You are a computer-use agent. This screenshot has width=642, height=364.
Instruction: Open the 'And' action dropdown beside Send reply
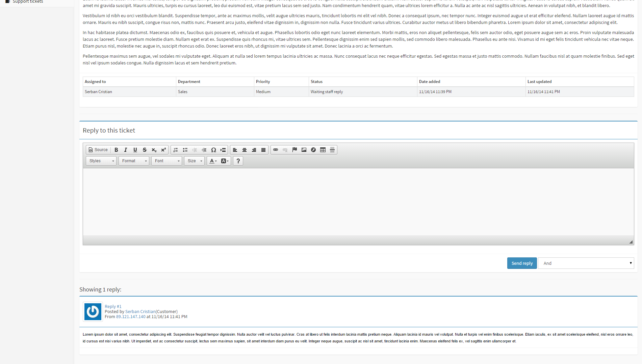click(x=586, y=263)
